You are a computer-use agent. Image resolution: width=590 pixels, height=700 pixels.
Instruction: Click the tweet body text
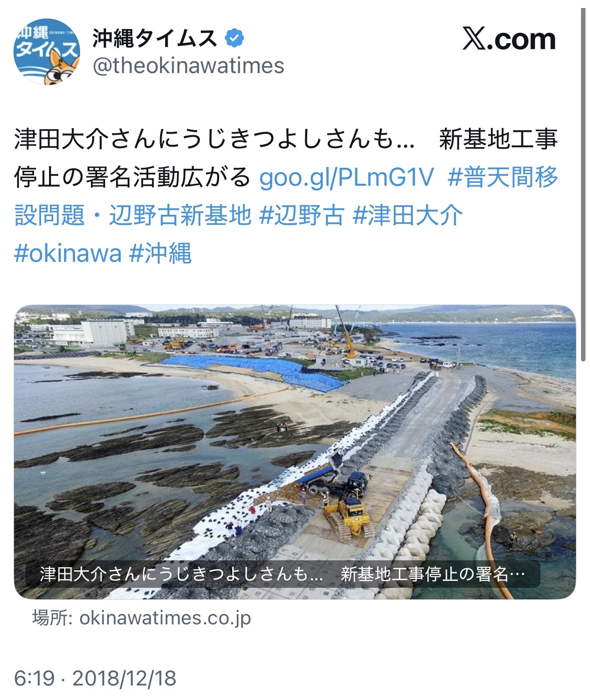click(x=286, y=196)
